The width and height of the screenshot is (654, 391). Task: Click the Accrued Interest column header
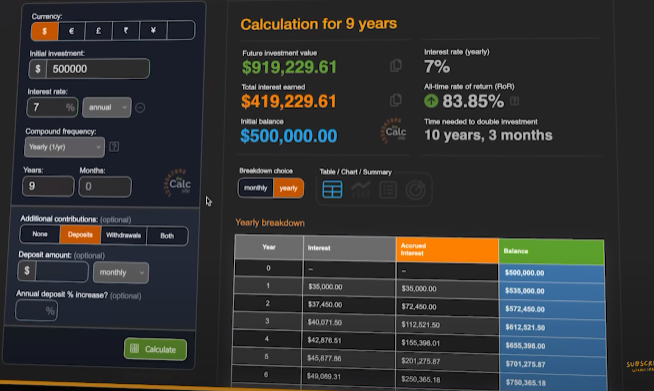click(447, 250)
